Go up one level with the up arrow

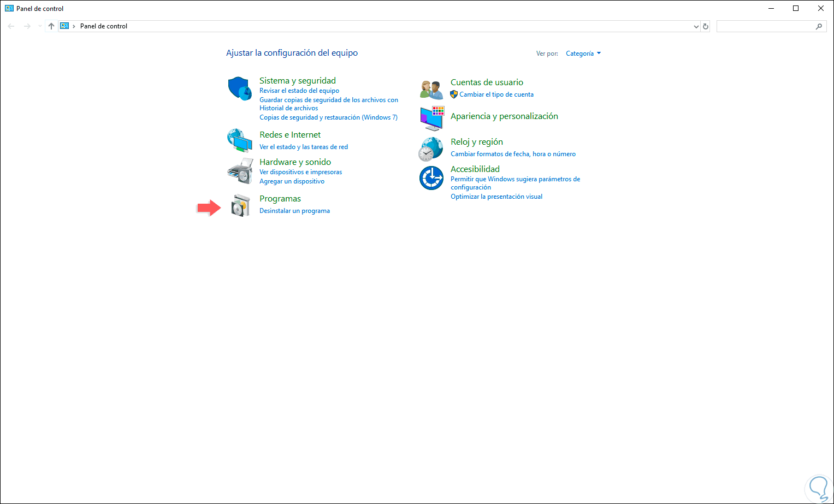click(51, 26)
